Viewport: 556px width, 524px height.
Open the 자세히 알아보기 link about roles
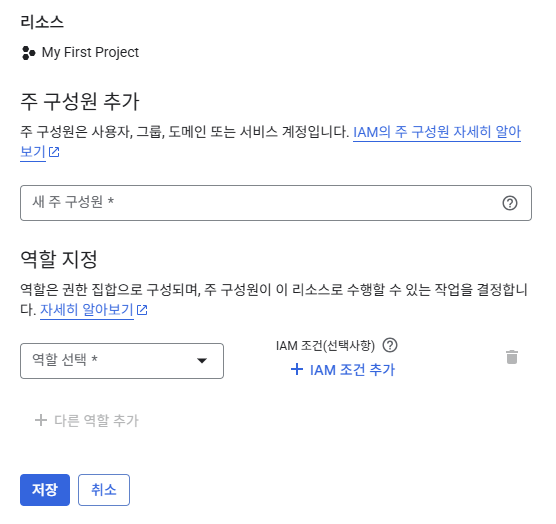pos(87,310)
